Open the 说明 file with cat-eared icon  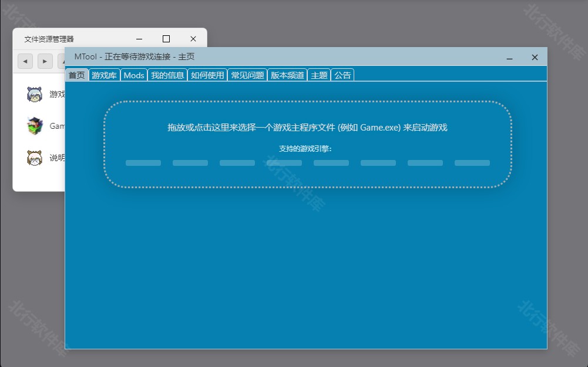pos(35,158)
